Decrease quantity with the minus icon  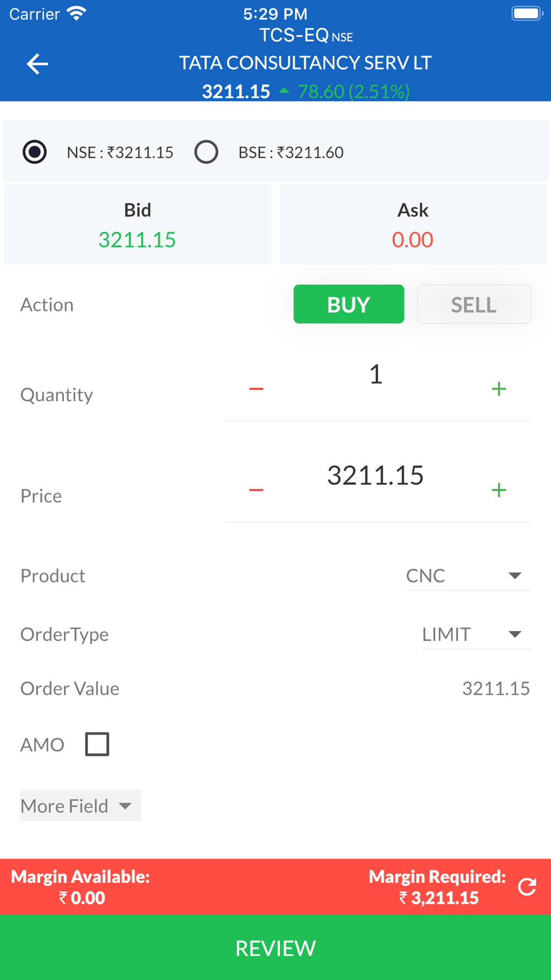pyautogui.click(x=256, y=389)
